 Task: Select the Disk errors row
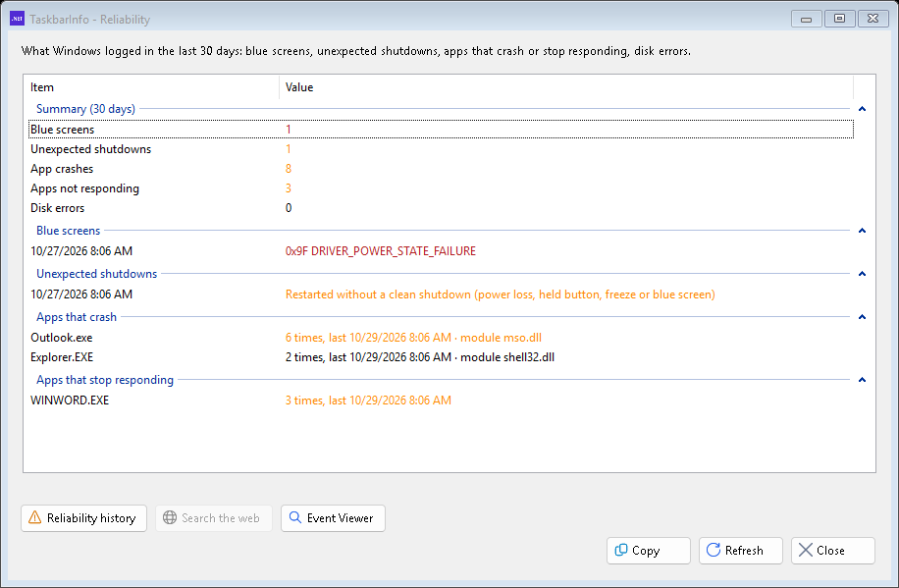(441, 208)
